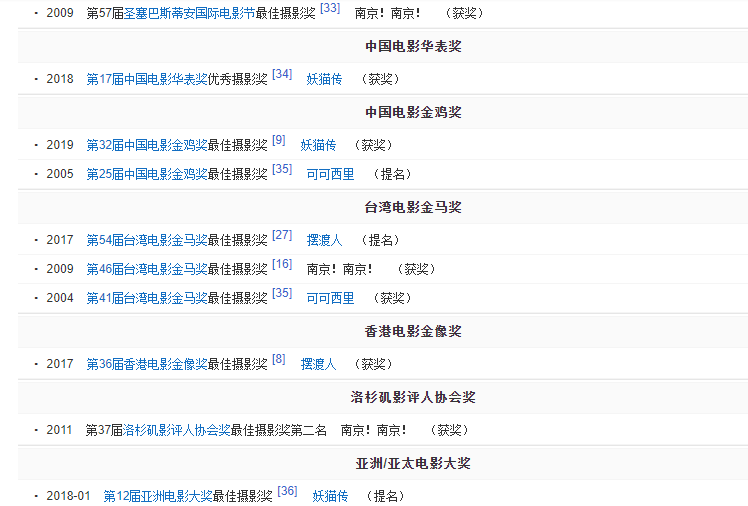Click the year 2004 in the 金马奖 row
The height and width of the screenshot is (506, 748).
coord(60,299)
